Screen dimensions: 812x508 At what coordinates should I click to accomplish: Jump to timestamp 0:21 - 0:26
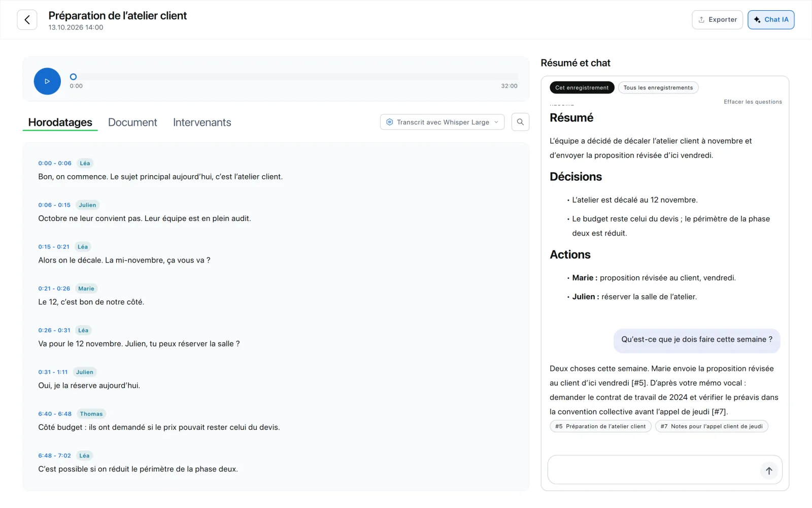[x=54, y=289]
